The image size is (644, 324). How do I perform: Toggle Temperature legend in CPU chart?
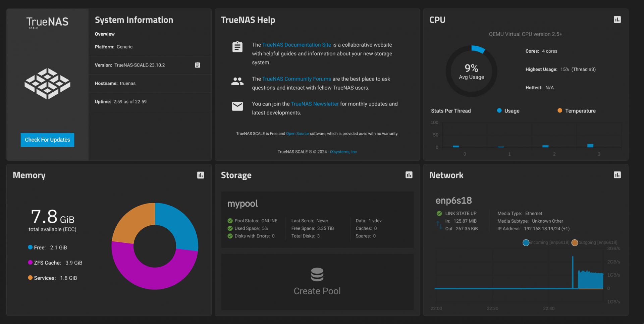coord(577,111)
